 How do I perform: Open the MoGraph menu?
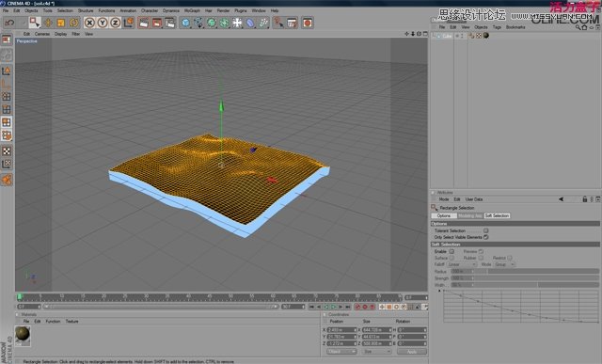(x=192, y=10)
